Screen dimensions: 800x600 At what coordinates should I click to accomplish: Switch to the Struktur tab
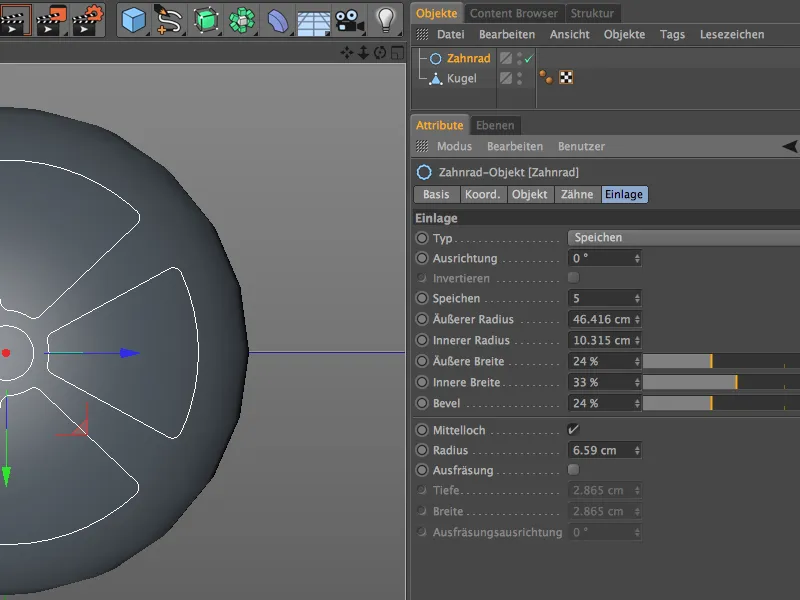point(592,13)
